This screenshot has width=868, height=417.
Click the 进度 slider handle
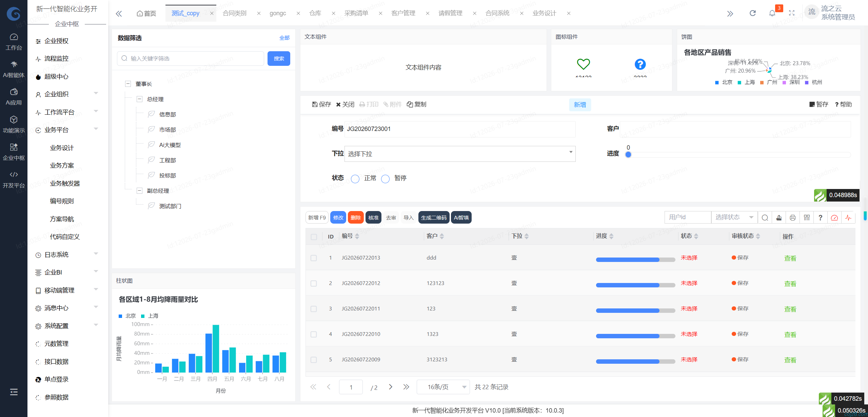[x=628, y=155]
